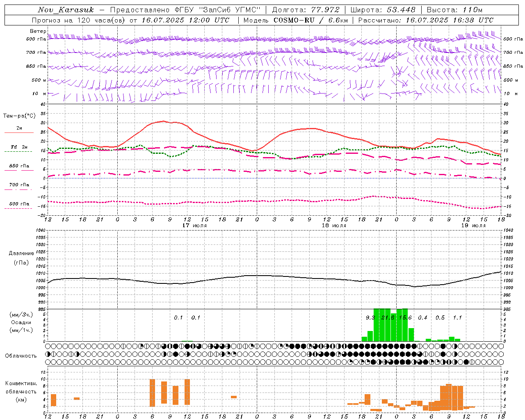Click the Nov_Karasuk station title
Viewport: 525px width, 420px height.
pyautogui.click(x=66, y=10)
